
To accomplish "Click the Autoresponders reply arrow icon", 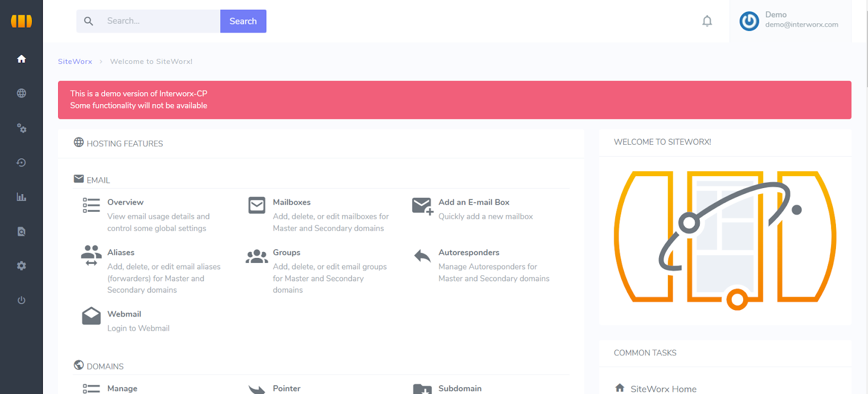I will click(x=422, y=255).
